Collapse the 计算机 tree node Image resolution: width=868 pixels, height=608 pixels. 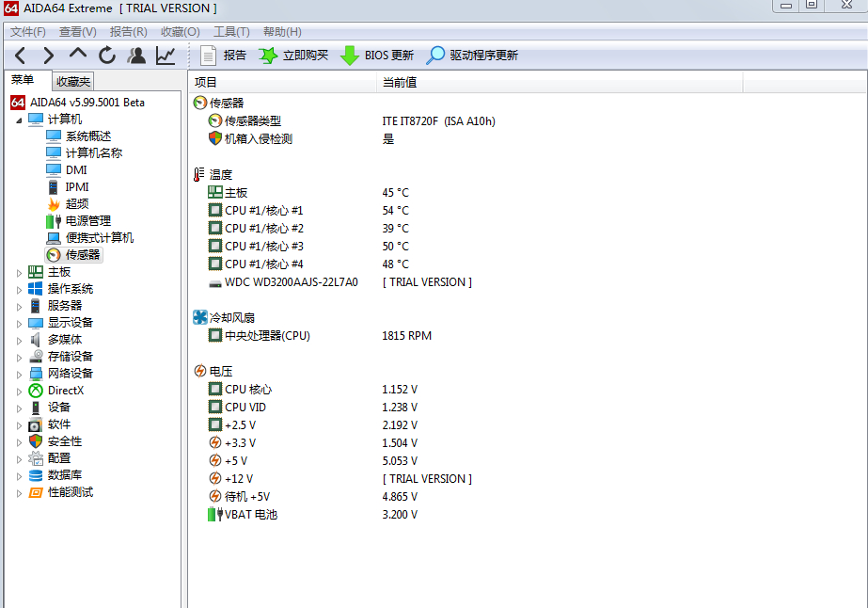click(x=19, y=120)
